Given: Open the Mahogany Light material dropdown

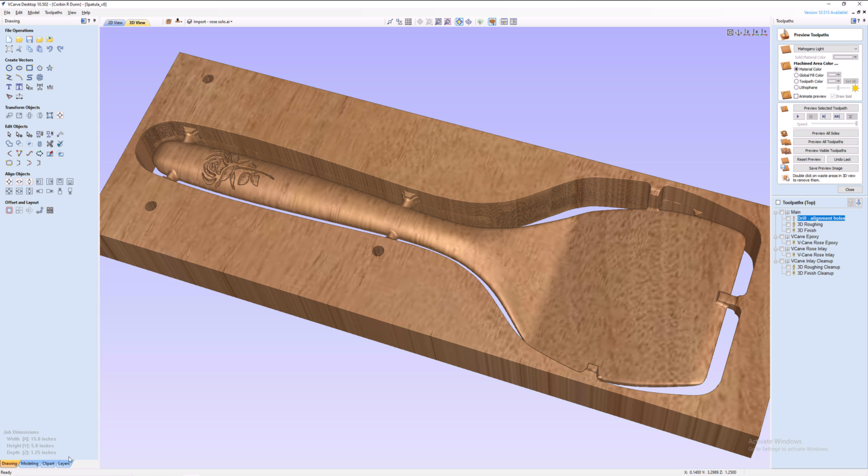Looking at the screenshot, I should coord(827,49).
